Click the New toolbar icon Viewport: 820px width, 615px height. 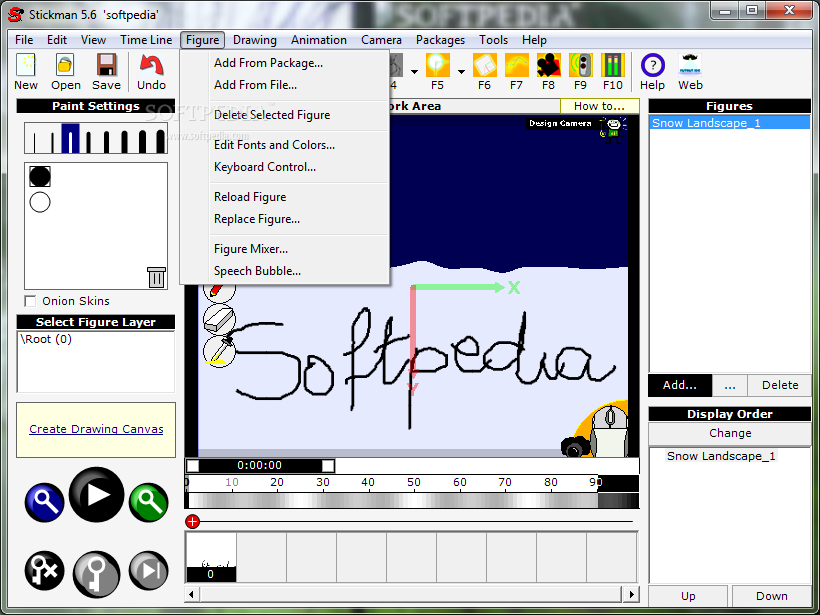[26, 65]
